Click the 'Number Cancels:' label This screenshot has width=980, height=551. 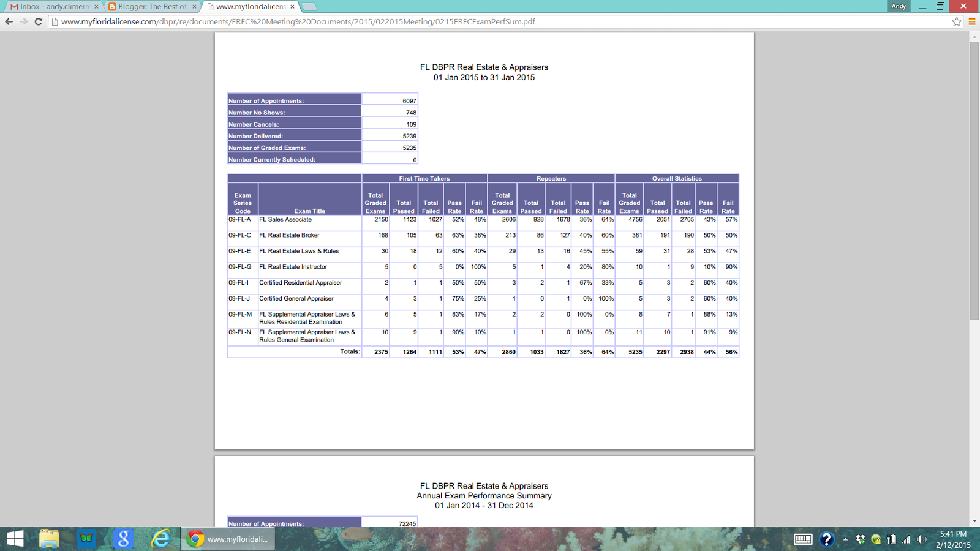[x=254, y=124]
